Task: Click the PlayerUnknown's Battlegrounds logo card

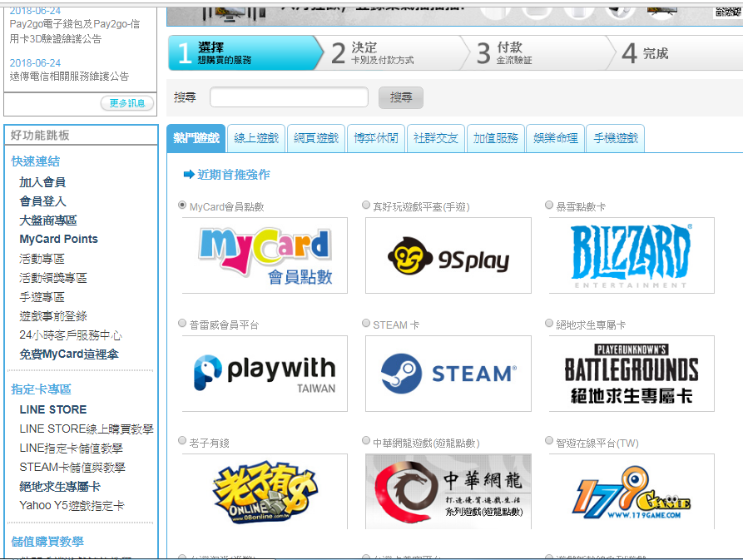Action: (632, 374)
